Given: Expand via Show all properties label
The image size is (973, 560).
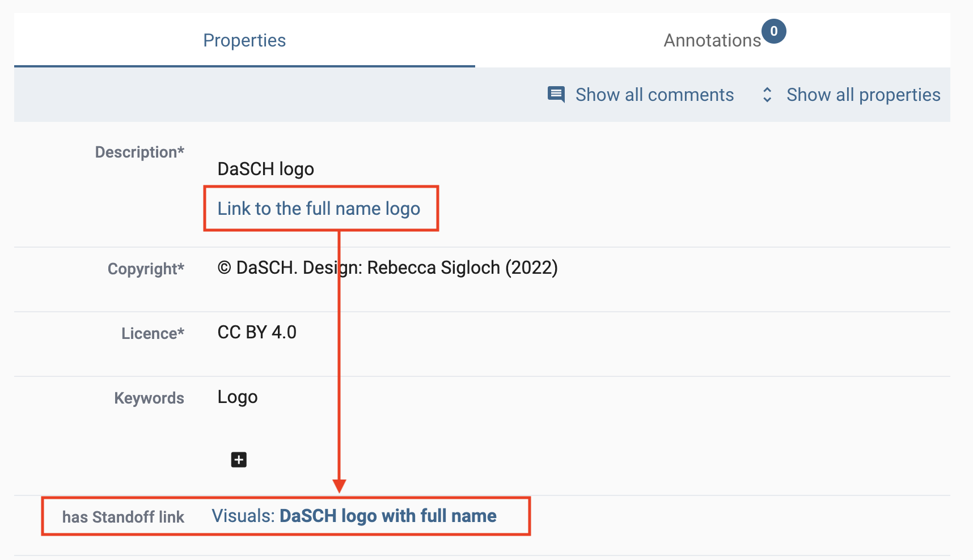Looking at the screenshot, I should tap(863, 95).
